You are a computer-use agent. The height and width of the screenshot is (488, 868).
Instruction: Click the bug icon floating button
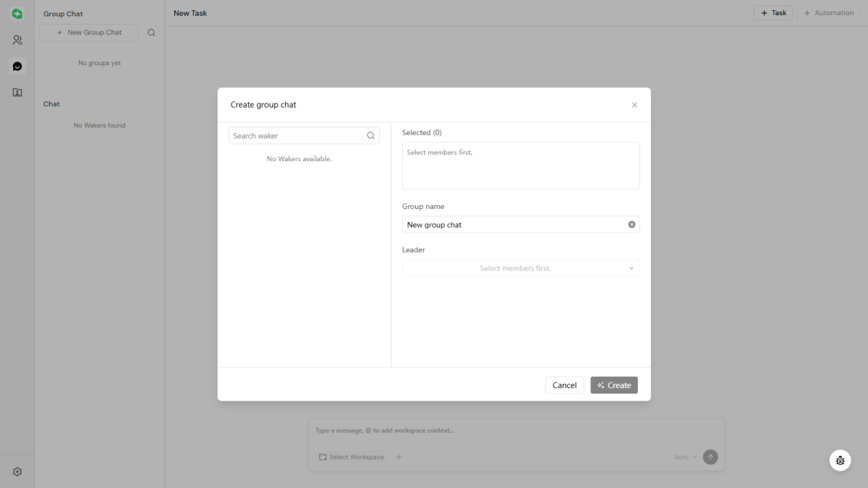coord(840,461)
